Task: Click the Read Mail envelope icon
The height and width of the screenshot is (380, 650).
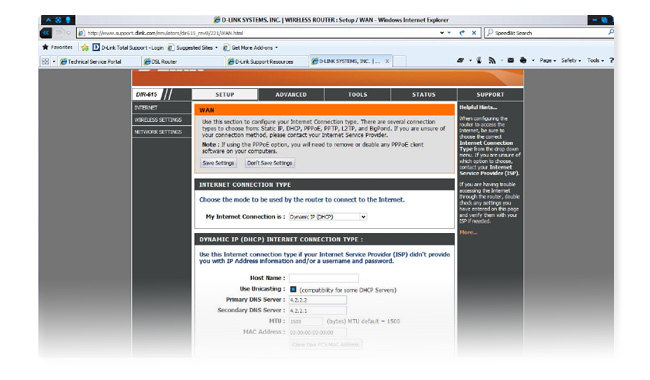Action: click(511, 61)
